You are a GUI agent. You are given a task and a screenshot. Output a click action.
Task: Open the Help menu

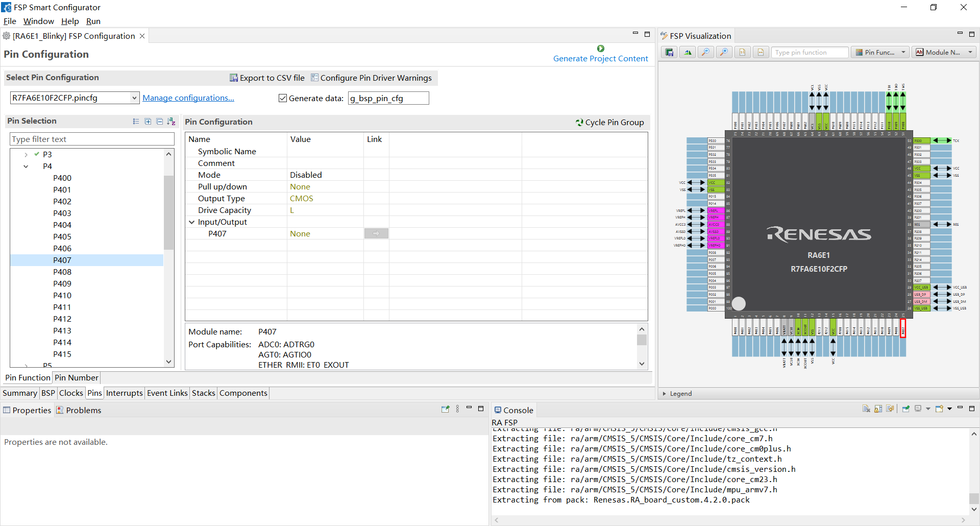pyautogui.click(x=70, y=21)
